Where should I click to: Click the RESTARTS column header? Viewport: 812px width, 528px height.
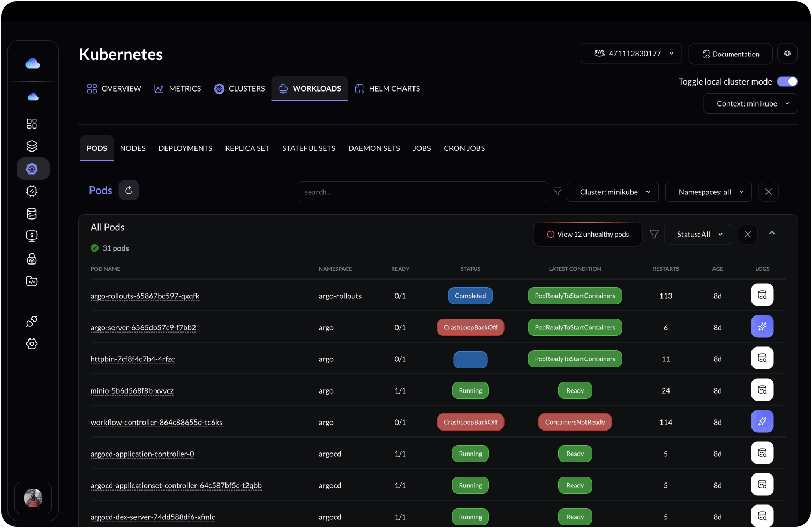tap(666, 269)
